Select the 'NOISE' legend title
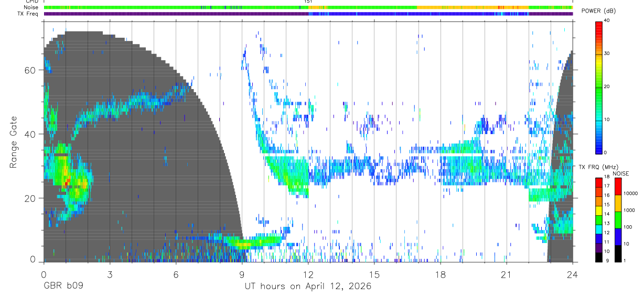The image size is (644, 297). 620,173
